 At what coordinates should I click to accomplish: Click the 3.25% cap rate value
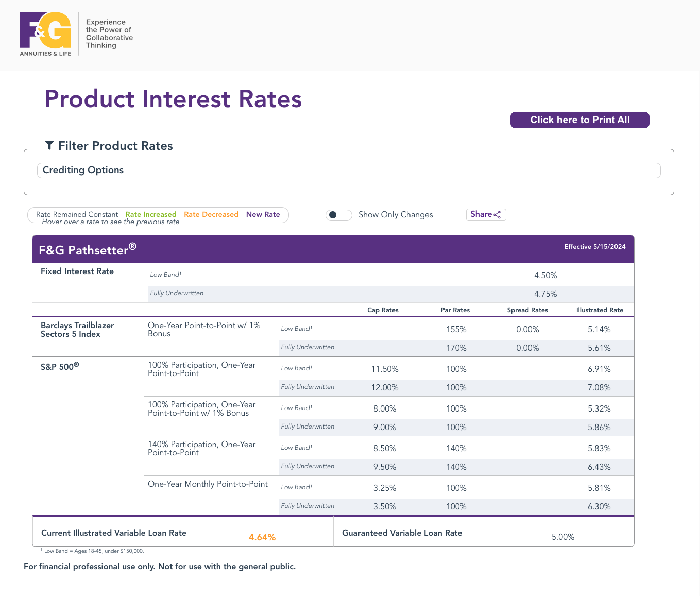(385, 488)
